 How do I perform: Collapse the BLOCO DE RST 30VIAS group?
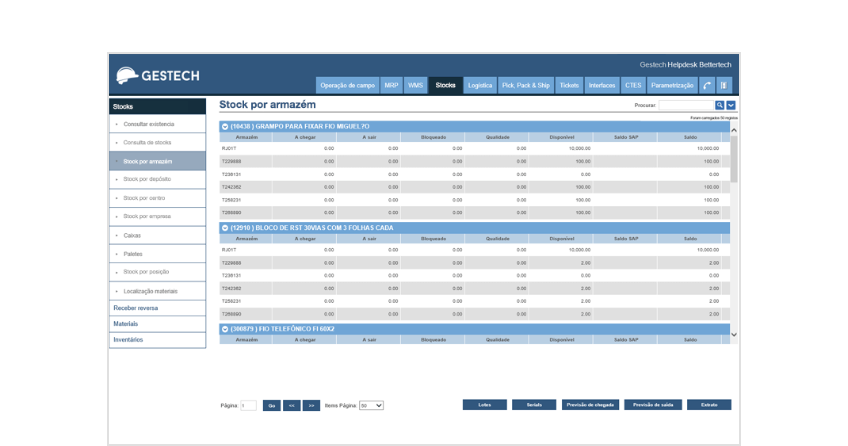(225, 228)
